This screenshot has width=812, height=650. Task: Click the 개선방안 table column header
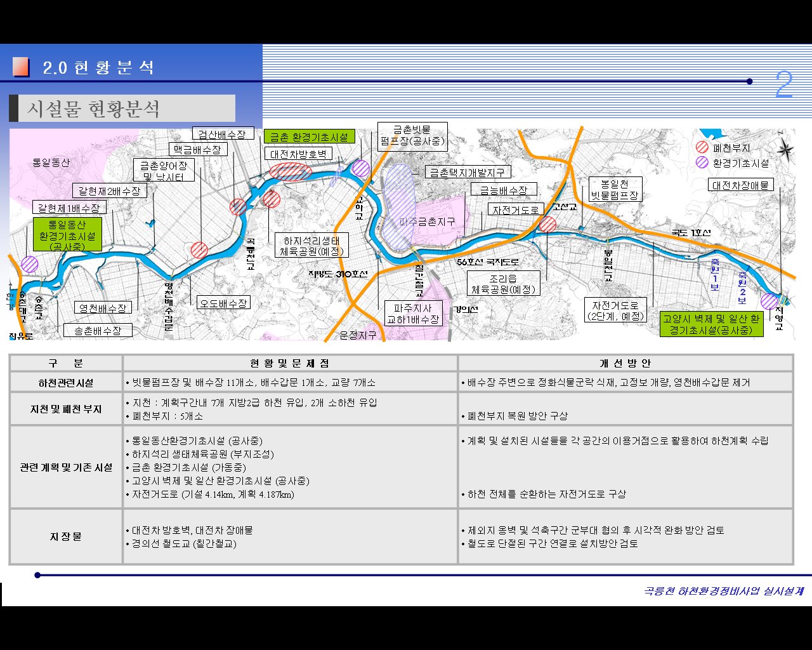click(625, 363)
